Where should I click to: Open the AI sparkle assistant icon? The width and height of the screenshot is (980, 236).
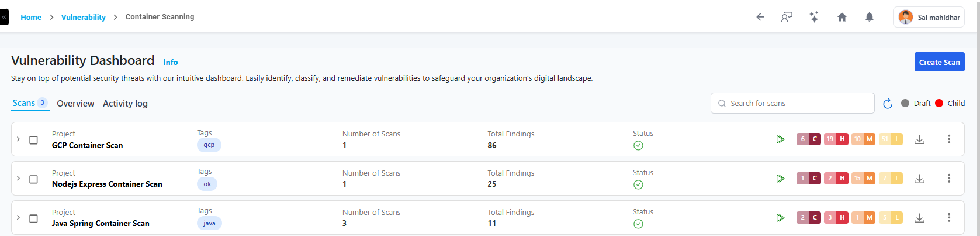[813, 18]
